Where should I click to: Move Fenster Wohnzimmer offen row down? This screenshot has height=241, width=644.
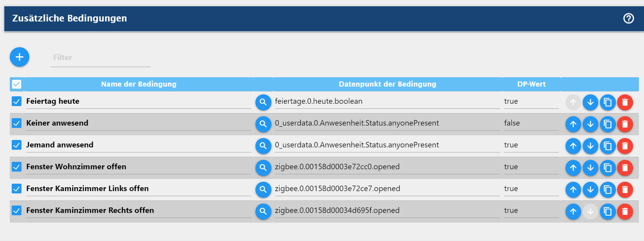pos(590,168)
